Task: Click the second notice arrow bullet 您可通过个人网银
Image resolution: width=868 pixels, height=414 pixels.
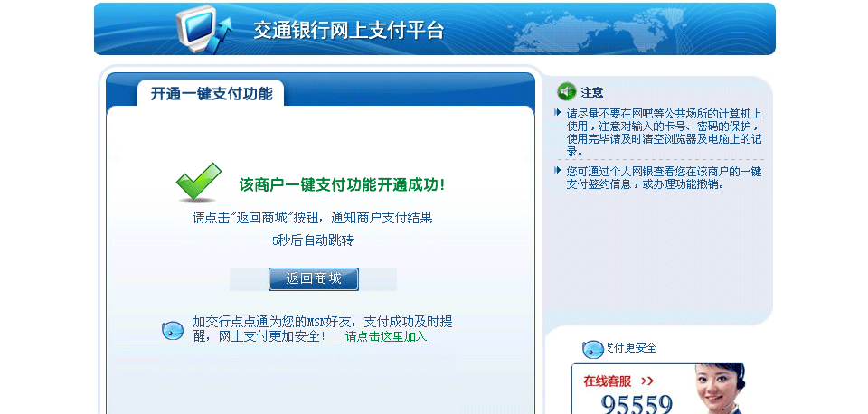Action: click(x=558, y=171)
